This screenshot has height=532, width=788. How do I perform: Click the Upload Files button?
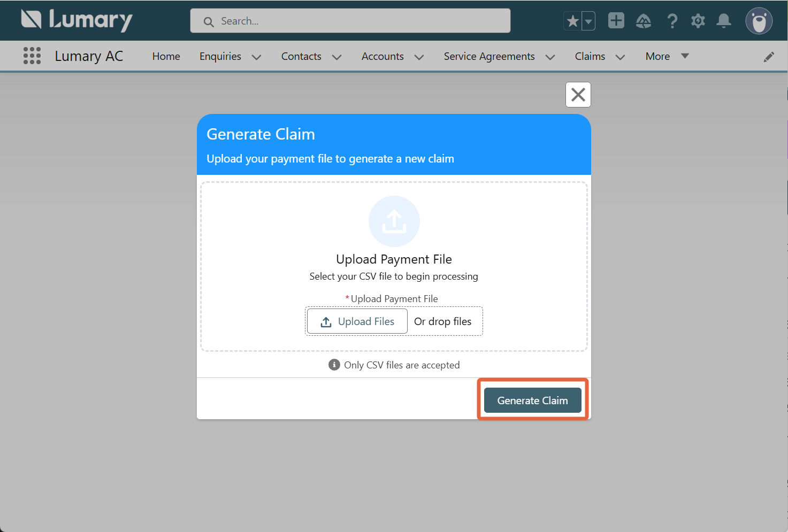coord(357,321)
